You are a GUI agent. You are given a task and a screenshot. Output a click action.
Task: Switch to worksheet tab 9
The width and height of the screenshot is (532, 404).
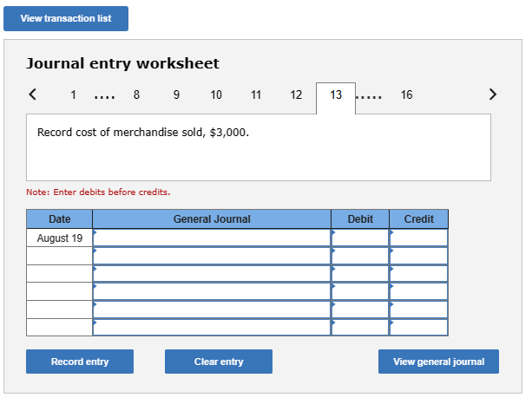click(x=176, y=94)
